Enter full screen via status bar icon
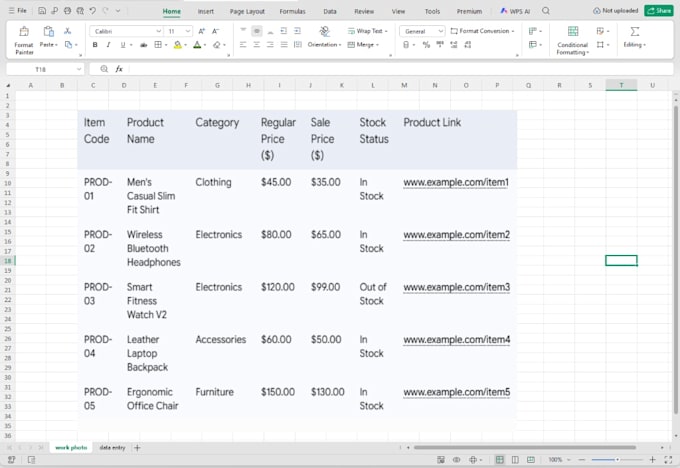Image resolution: width=680 pixels, height=468 pixels. point(668,460)
